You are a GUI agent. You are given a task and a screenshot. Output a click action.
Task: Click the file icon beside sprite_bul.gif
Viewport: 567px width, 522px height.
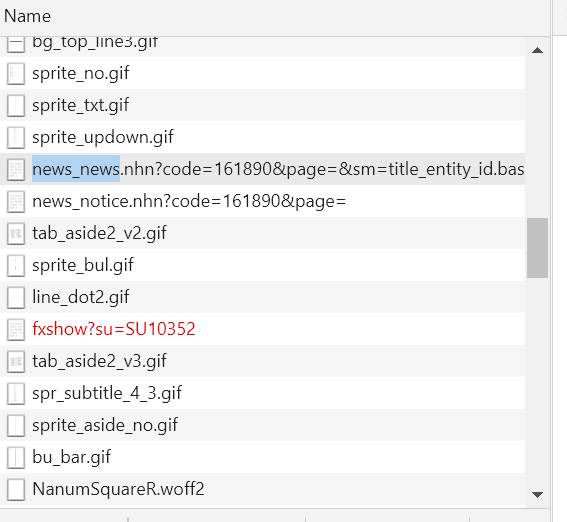[16, 265]
